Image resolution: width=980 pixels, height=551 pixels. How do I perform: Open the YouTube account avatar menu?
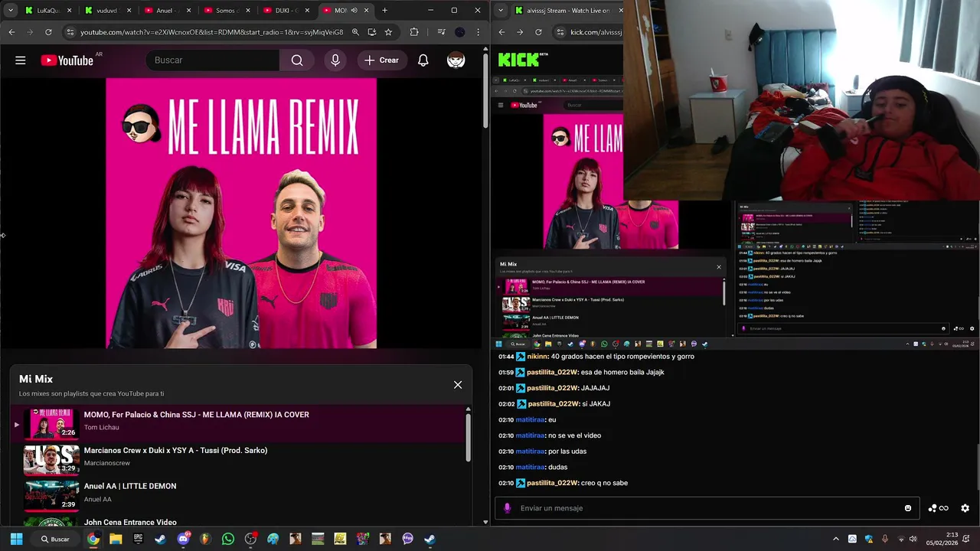(456, 60)
